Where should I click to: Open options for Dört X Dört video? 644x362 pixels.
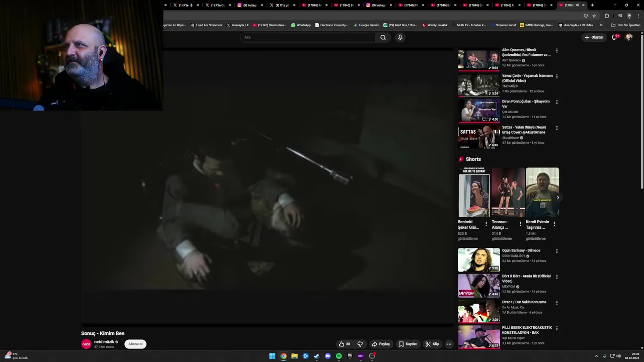point(556,277)
